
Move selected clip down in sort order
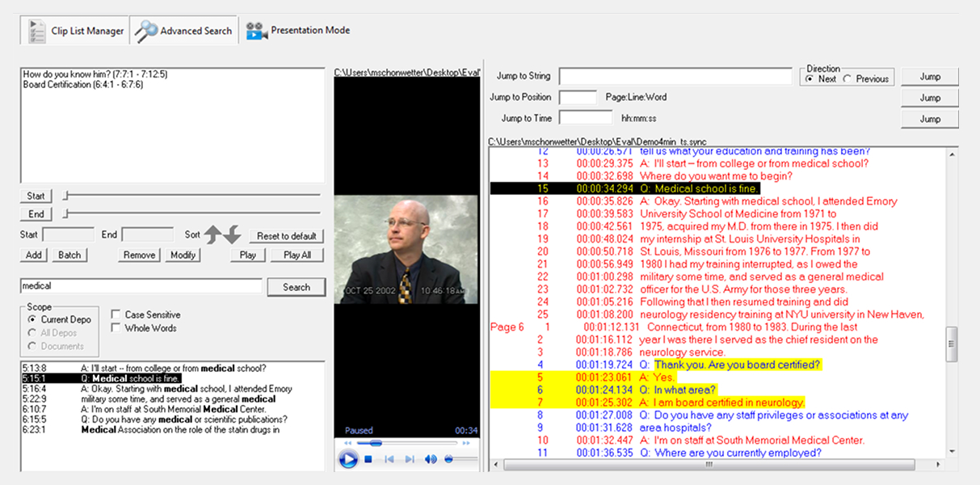point(232,235)
